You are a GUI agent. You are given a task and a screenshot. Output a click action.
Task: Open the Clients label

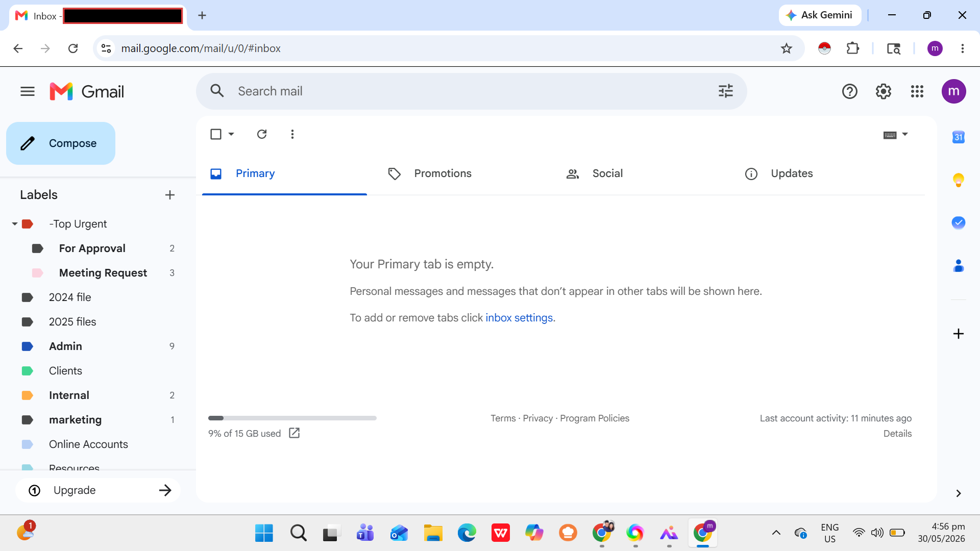click(x=65, y=371)
